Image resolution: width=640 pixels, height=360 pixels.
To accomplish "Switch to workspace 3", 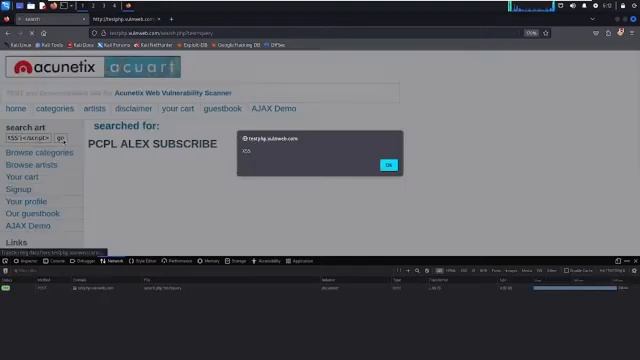I will [104, 6].
